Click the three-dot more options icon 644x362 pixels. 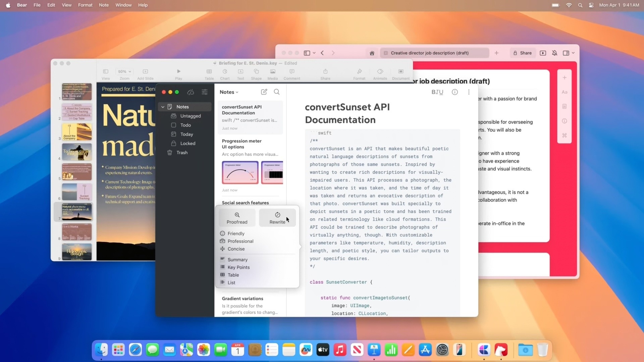point(469,92)
